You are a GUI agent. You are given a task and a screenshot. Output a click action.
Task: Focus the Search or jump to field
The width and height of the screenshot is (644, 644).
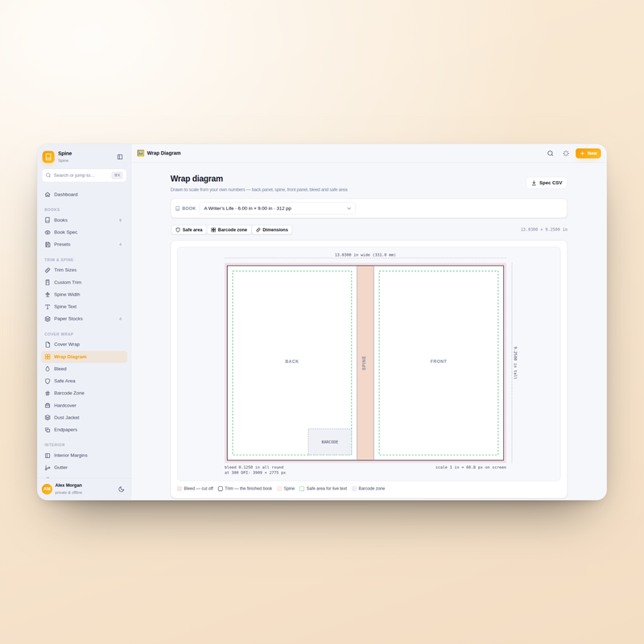pyautogui.click(x=85, y=175)
